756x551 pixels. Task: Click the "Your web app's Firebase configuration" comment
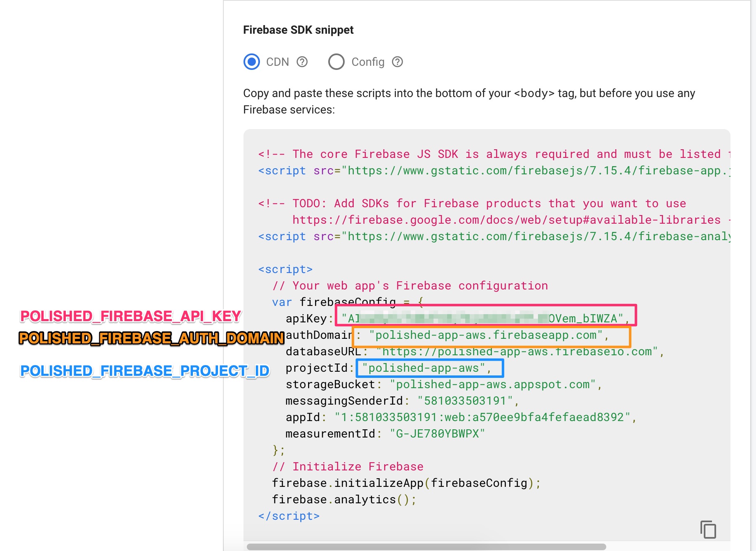(410, 286)
